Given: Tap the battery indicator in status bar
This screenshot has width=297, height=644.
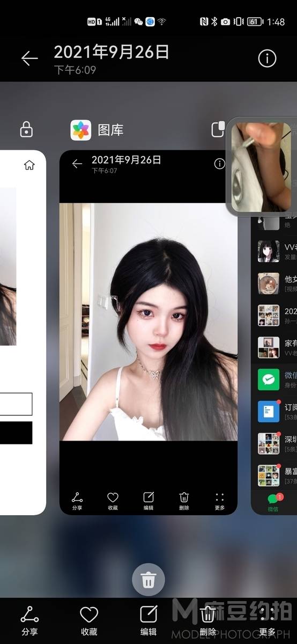Looking at the screenshot, I should point(255,21).
